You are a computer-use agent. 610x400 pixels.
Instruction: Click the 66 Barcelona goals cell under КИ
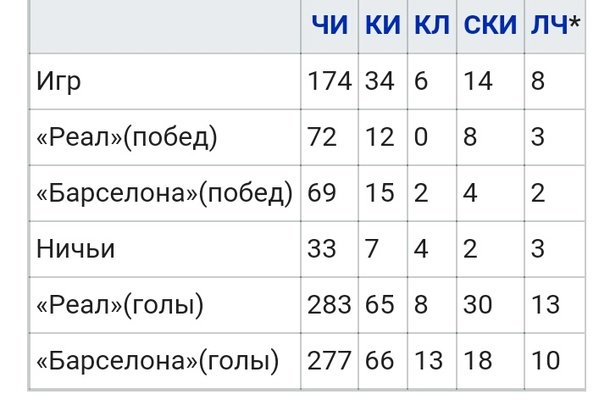380,360
